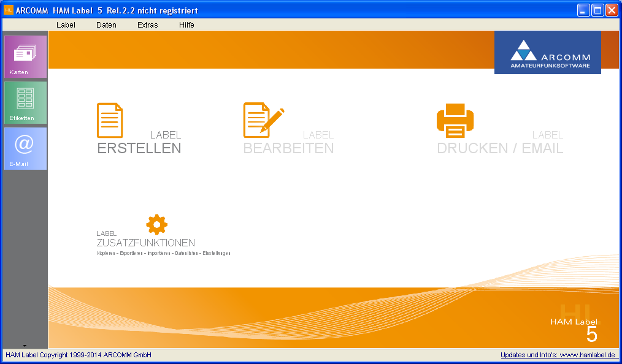This screenshot has width=622, height=364.
Task: Click the ARCOMM Amateurfunksoftware logo
Action: coord(547,52)
